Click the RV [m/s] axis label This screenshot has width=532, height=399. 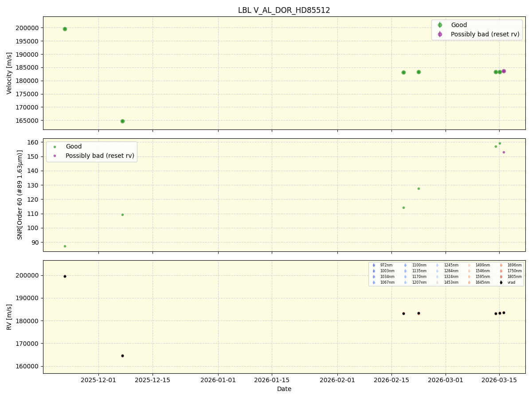pyautogui.click(x=9, y=317)
